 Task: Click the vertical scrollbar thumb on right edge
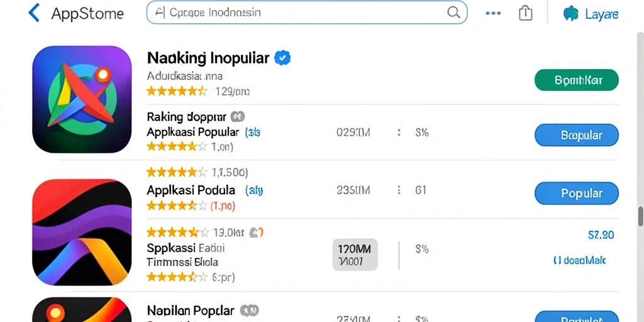pos(640,217)
